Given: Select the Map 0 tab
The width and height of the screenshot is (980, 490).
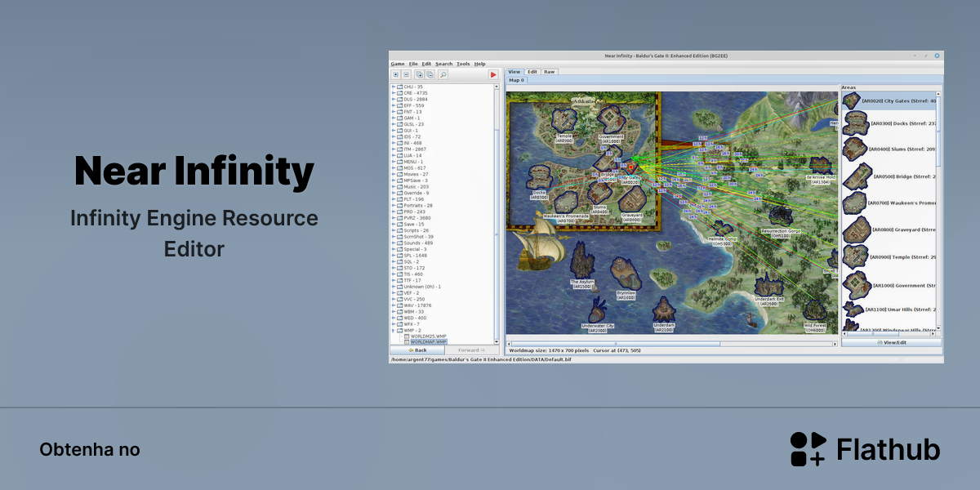Looking at the screenshot, I should [517, 81].
